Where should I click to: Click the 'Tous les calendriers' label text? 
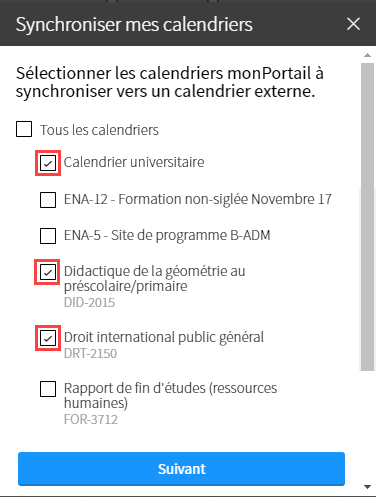point(99,130)
